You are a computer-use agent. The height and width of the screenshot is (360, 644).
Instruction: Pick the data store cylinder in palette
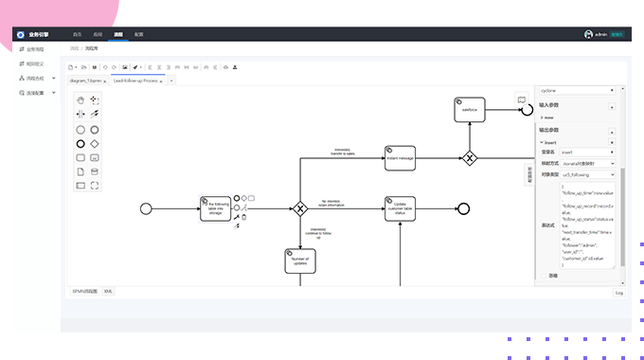click(95, 171)
